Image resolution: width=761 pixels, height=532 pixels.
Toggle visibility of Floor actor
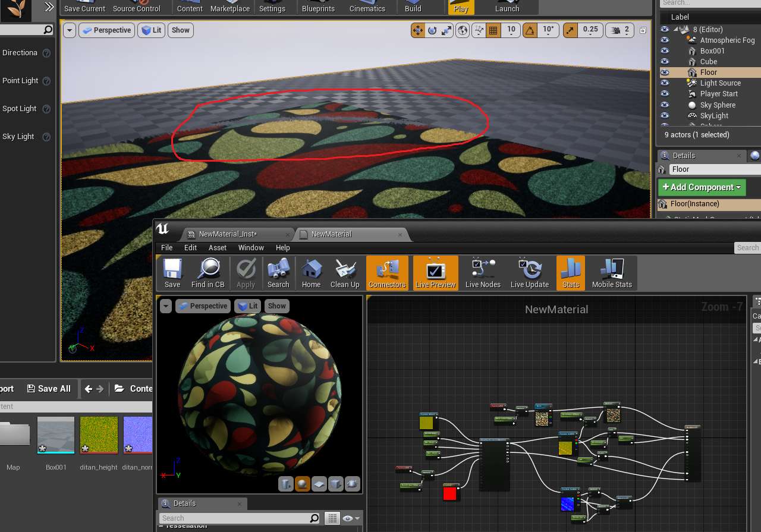[665, 73]
